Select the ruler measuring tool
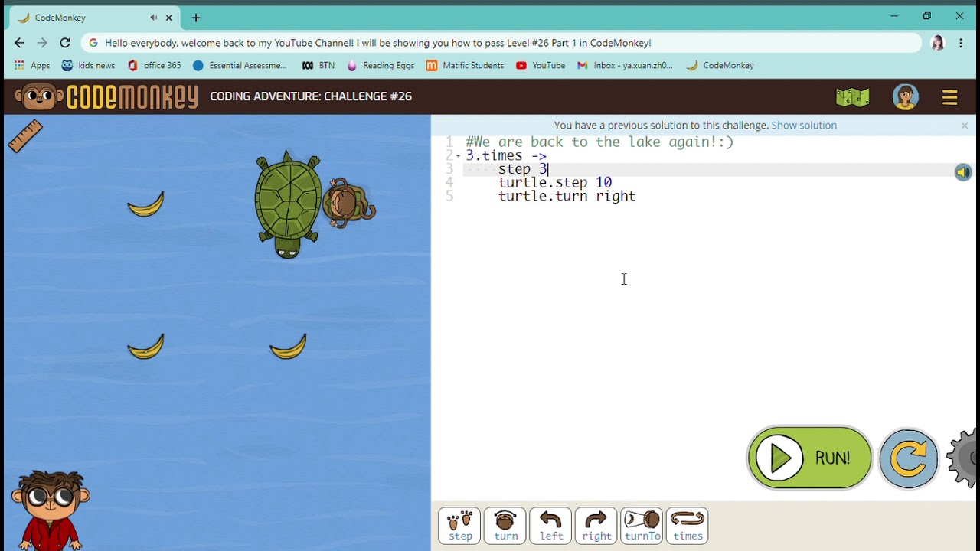The image size is (980, 551). click(25, 136)
